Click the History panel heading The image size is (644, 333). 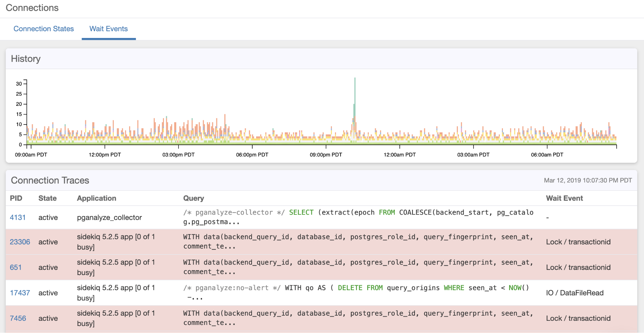click(x=26, y=59)
